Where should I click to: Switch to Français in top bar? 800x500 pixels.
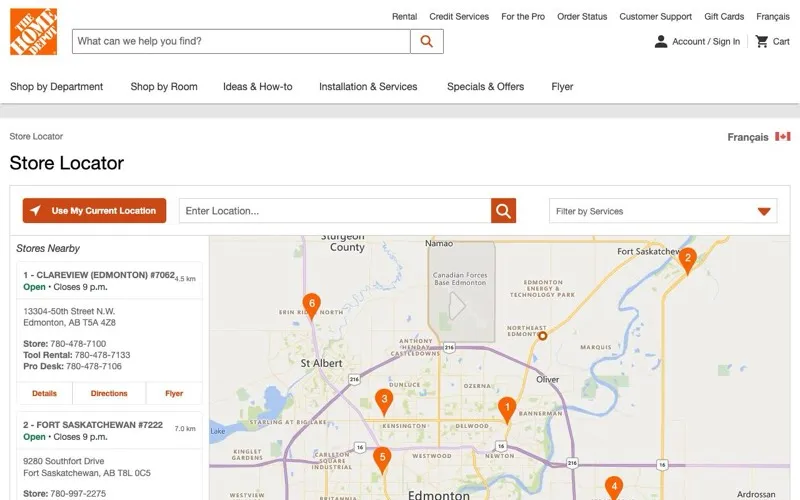[773, 16]
